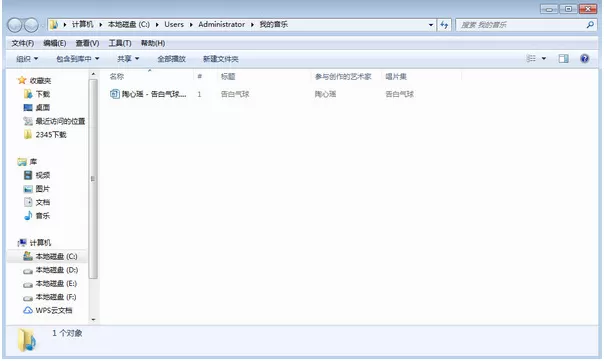Open the 包含到库中 dropdown
The width and height of the screenshot is (604, 361).
pos(77,59)
